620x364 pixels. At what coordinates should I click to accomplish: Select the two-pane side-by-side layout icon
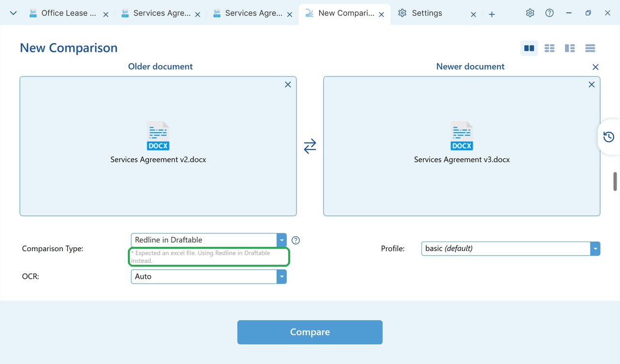529,48
